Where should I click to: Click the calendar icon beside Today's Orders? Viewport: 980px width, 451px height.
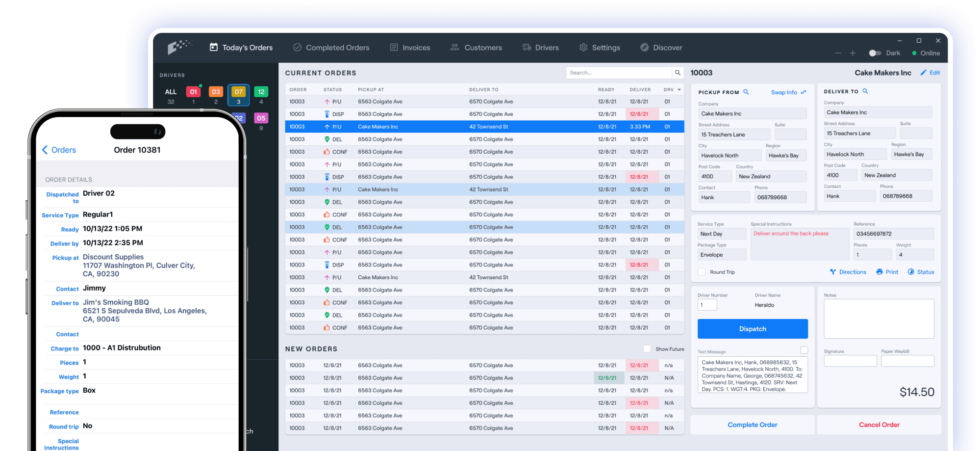tap(214, 47)
